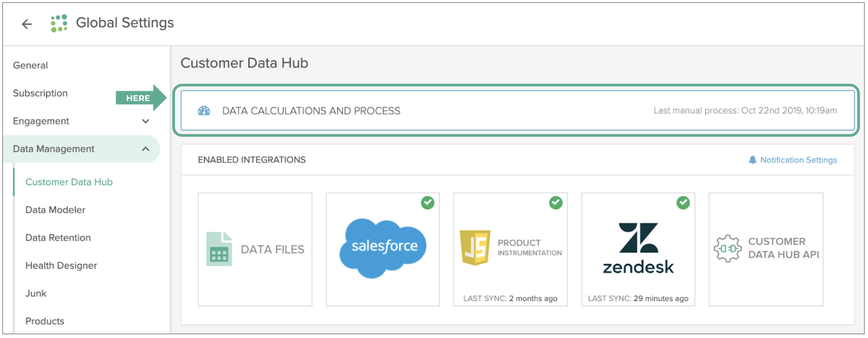The width and height of the screenshot is (868, 338).
Task: Open Data Calculations and Process panel
Action: 518,111
